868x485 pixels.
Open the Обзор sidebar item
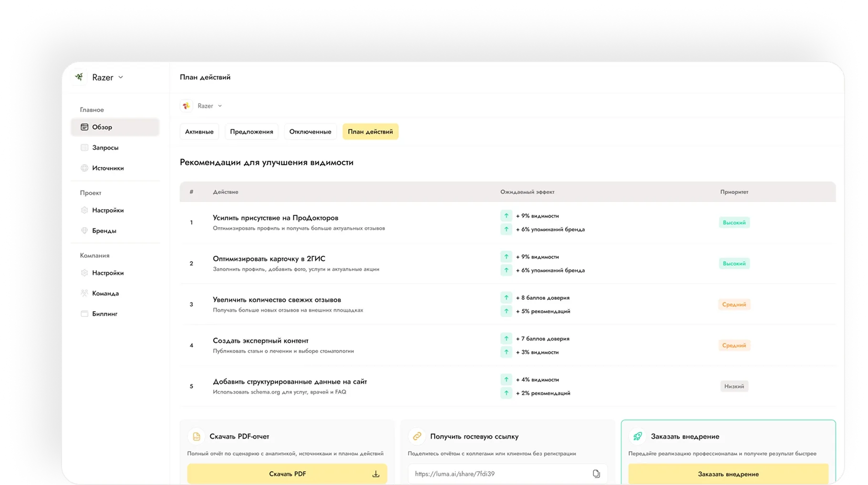[x=115, y=127]
